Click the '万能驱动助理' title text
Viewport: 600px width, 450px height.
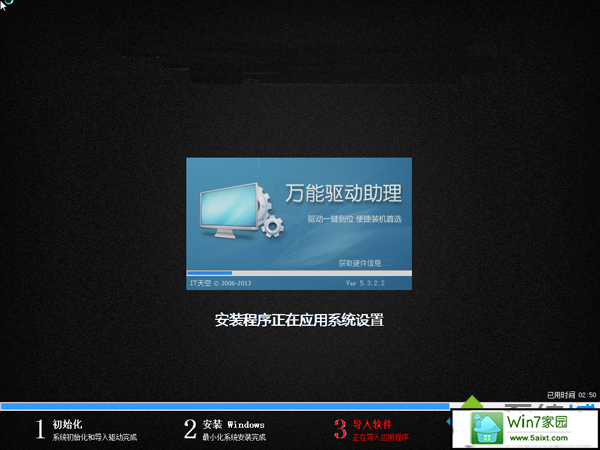(343, 193)
